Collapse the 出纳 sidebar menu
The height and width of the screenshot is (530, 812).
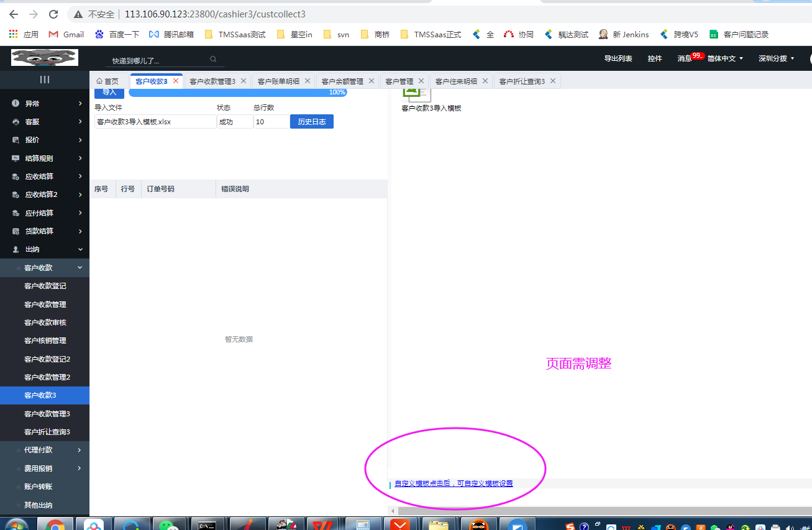pyautogui.click(x=45, y=249)
